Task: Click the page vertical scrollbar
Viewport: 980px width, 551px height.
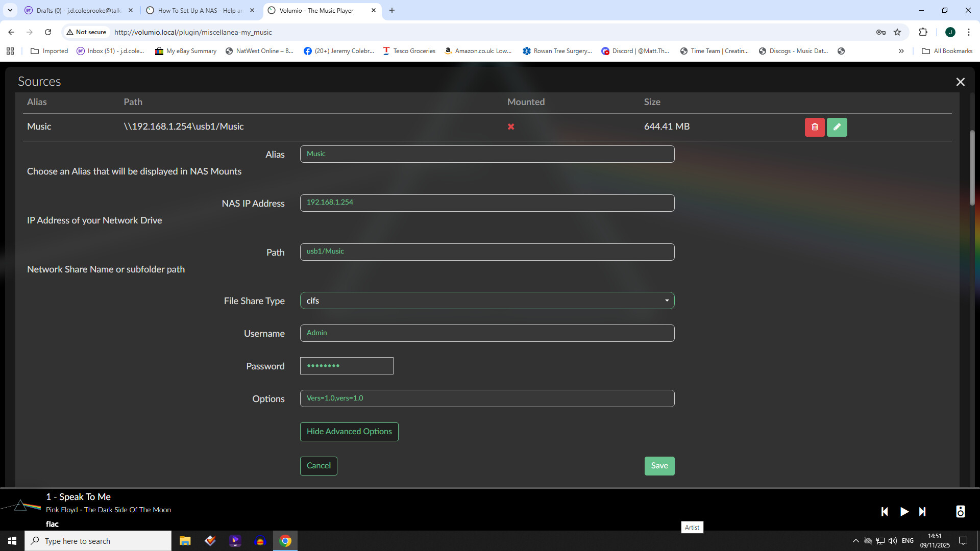Action: 972,168
